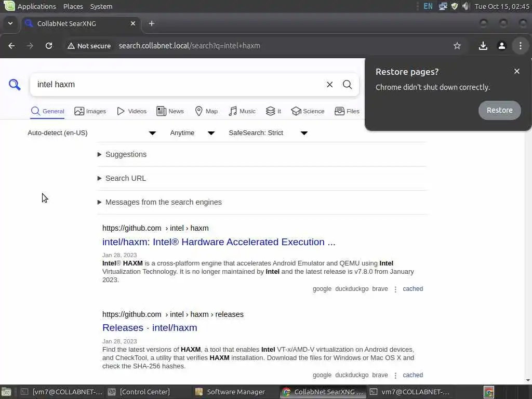Click the CollabNet SearXNG taskbar item
The image size is (532, 399).
tap(323, 392)
